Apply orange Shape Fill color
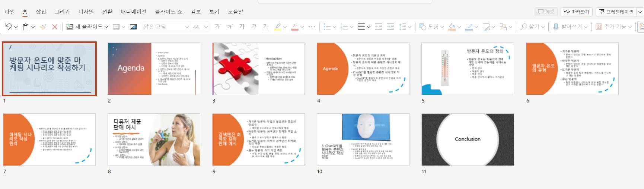The width and height of the screenshot is (644, 189). click(452, 27)
